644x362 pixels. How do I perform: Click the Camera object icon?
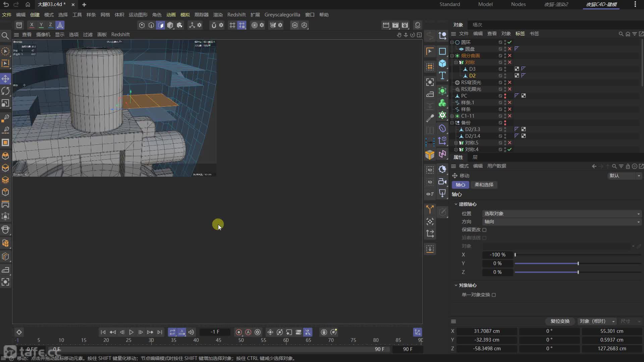pyautogui.click(x=442, y=181)
